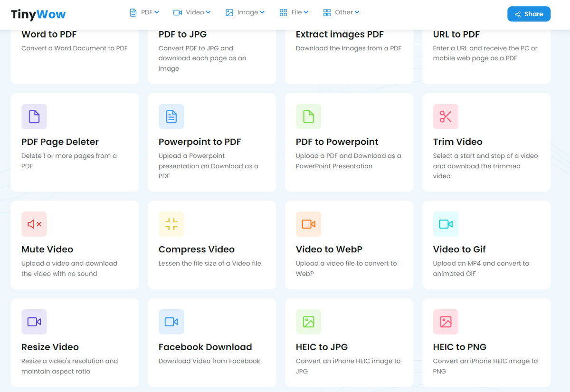Click the share symbol inside Share button

pos(518,14)
